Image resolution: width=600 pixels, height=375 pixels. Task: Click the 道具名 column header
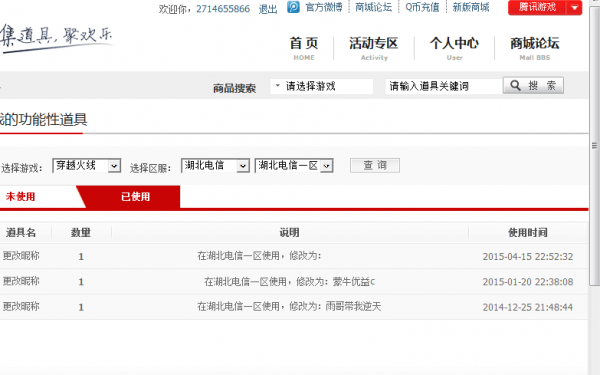pyautogui.click(x=21, y=233)
